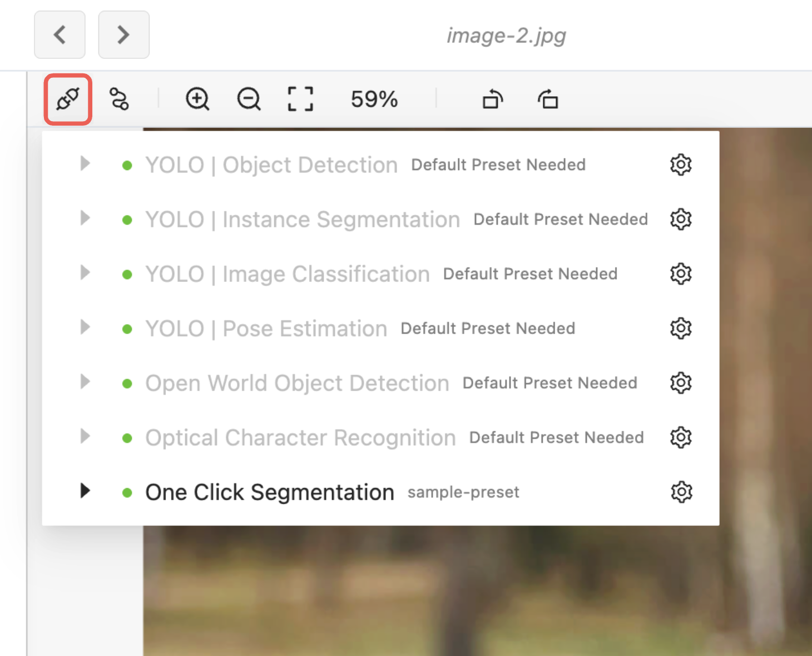The width and height of the screenshot is (812, 656).
Task: Go to previous image with left arrow
Action: [60, 34]
